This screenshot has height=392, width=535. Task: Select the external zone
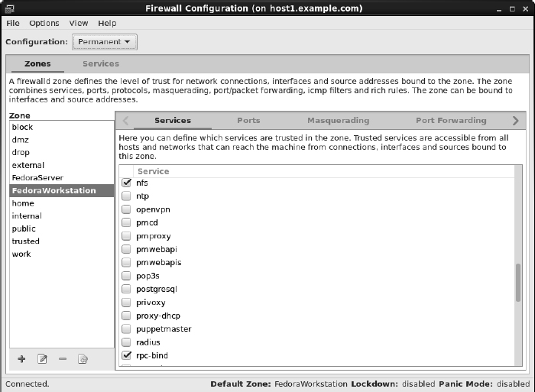(x=62, y=165)
